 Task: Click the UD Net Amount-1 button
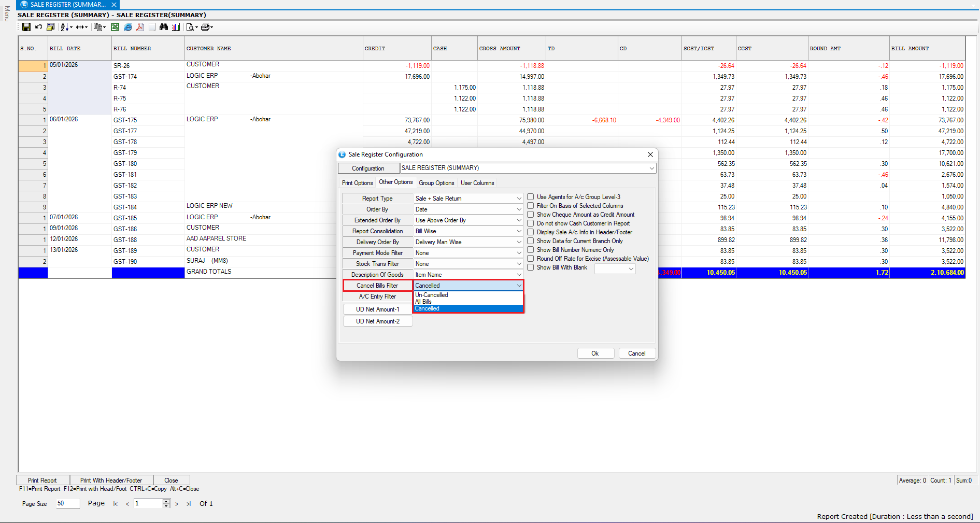(377, 309)
